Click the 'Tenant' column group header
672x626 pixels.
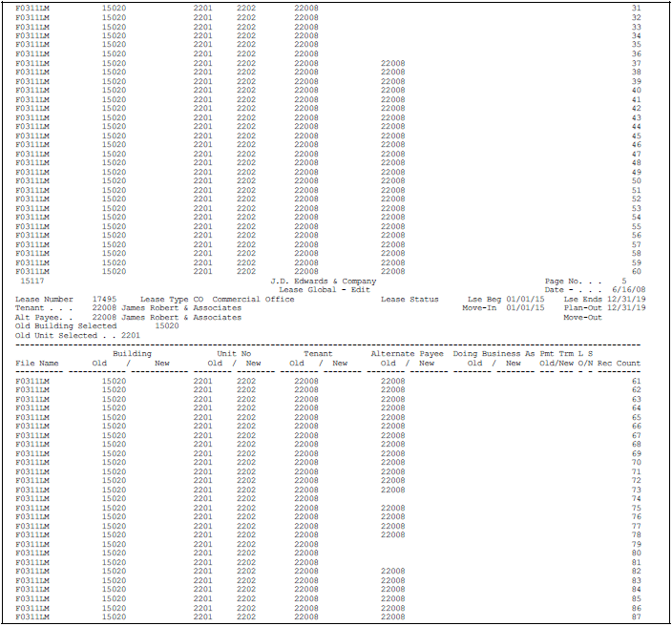point(318,353)
